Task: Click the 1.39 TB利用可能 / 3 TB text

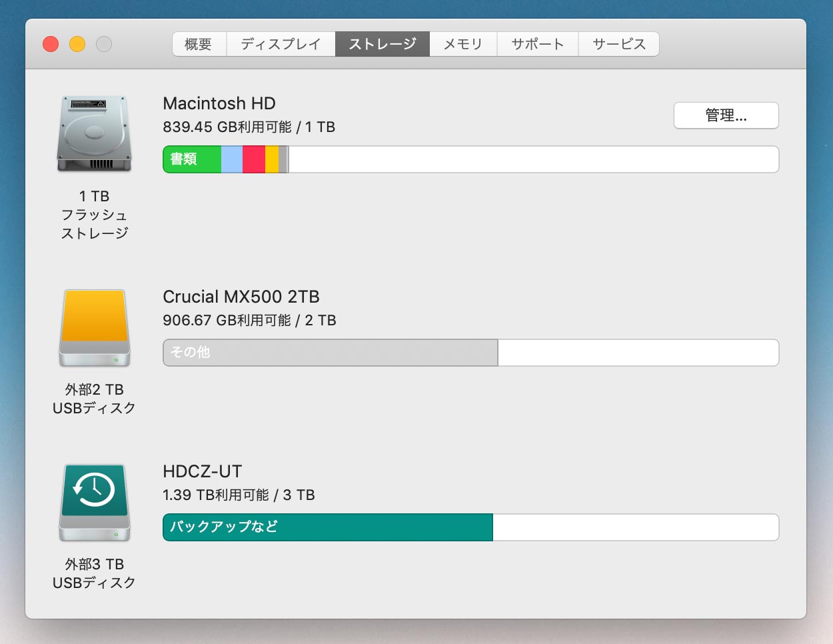Action: [239, 495]
